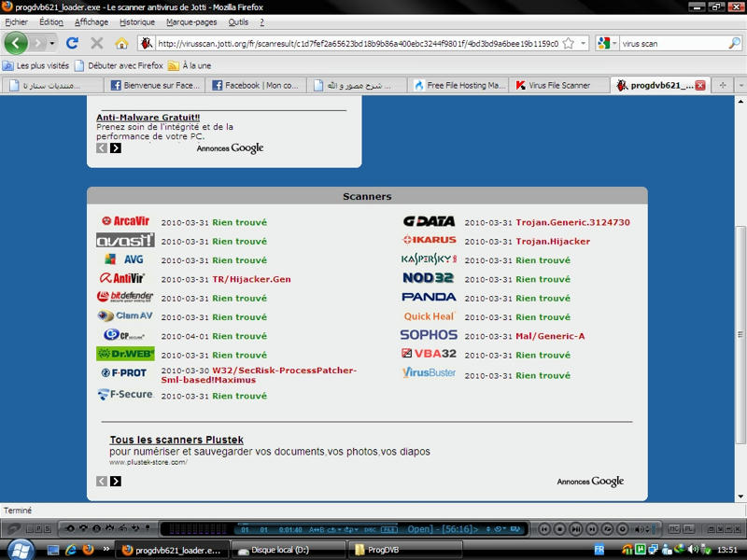Click the volume icon in system tray
The height and width of the screenshot is (560, 747).
[694, 550]
